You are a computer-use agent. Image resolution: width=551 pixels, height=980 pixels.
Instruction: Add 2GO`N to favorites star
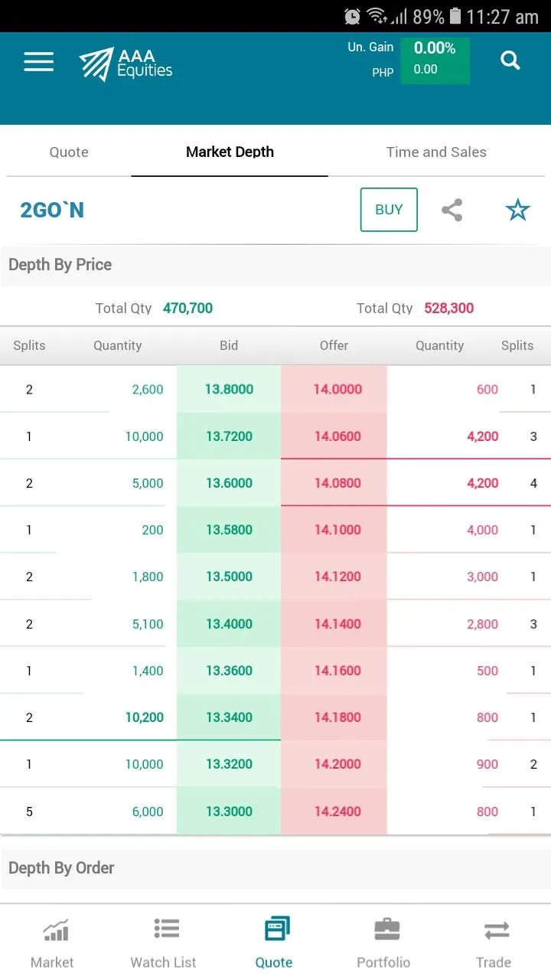pyautogui.click(x=518, y=210)
